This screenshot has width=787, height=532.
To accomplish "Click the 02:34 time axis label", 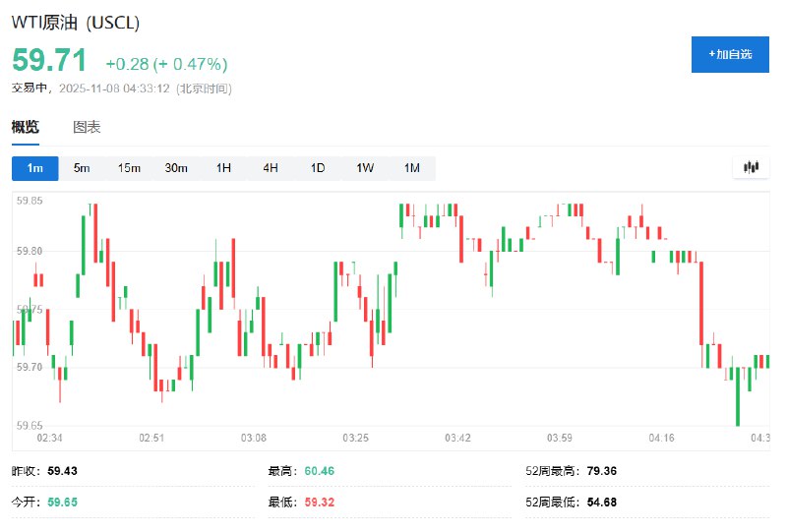I will [50, 438].
